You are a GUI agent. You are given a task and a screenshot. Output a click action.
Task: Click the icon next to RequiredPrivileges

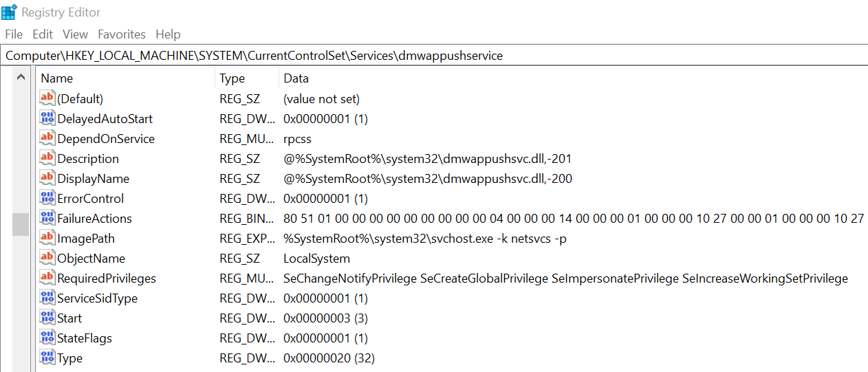coord(47,278)
